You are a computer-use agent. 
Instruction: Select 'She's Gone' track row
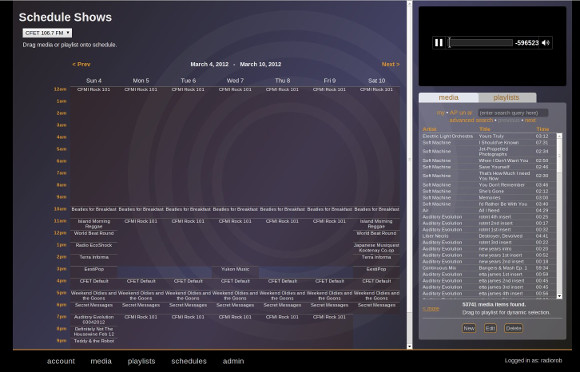489,191
